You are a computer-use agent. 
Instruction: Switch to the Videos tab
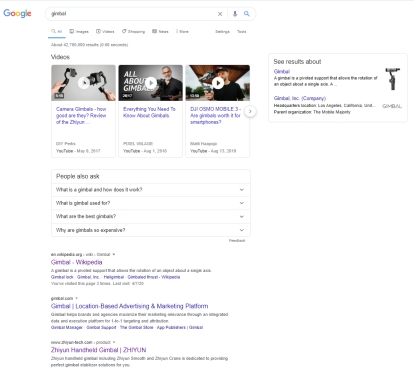(x=105, y=31)
